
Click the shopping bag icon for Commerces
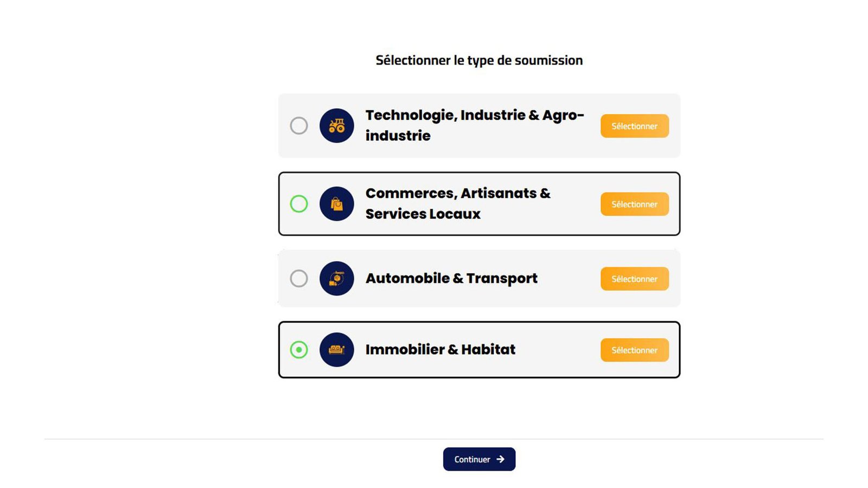click(336, 204)
